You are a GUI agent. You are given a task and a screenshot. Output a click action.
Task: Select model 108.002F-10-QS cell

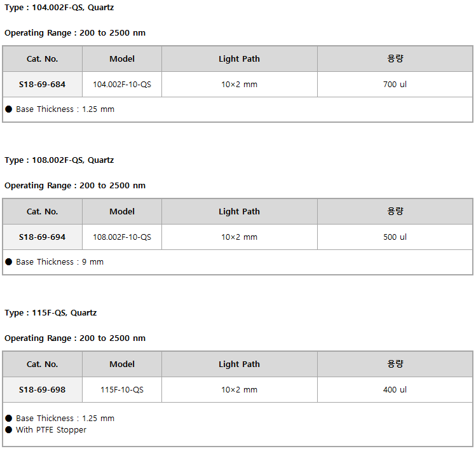pyautogui.click(x=122, y=237)
